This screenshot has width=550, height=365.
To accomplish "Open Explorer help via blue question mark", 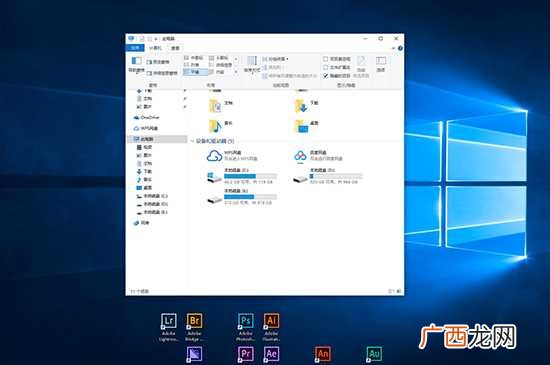I will coord(400,48).
